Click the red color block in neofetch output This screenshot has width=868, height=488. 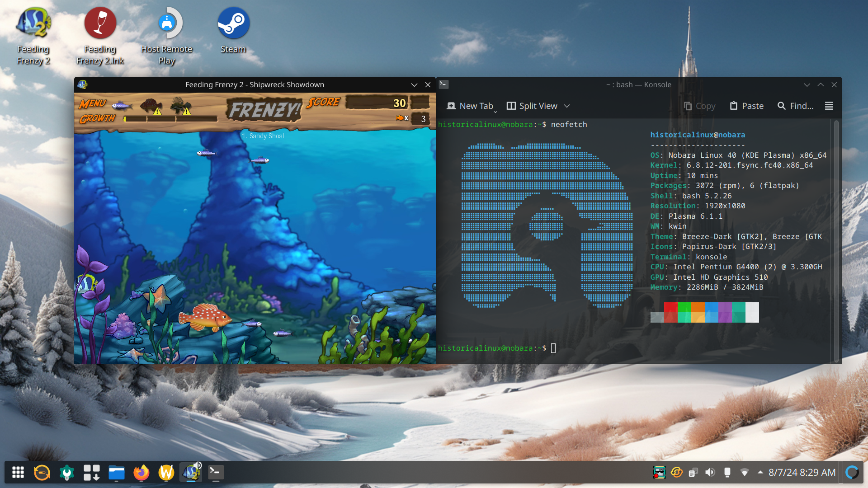click(671, 312)
